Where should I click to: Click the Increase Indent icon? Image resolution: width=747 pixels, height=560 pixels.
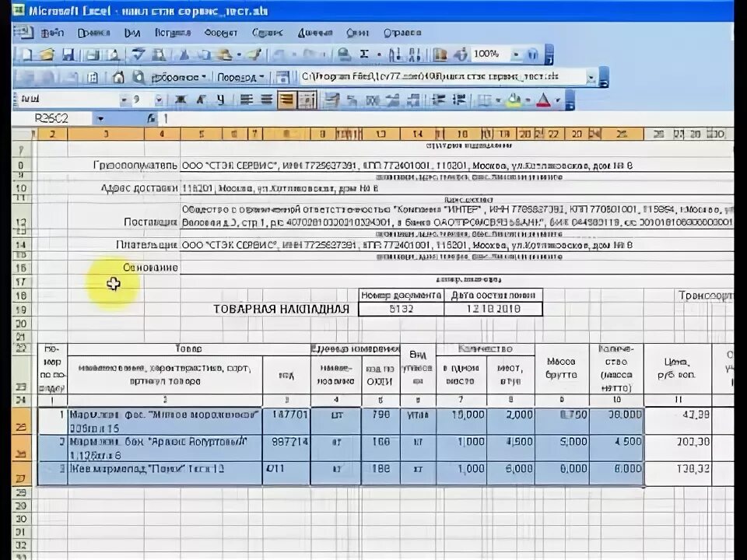pos(459,100)
